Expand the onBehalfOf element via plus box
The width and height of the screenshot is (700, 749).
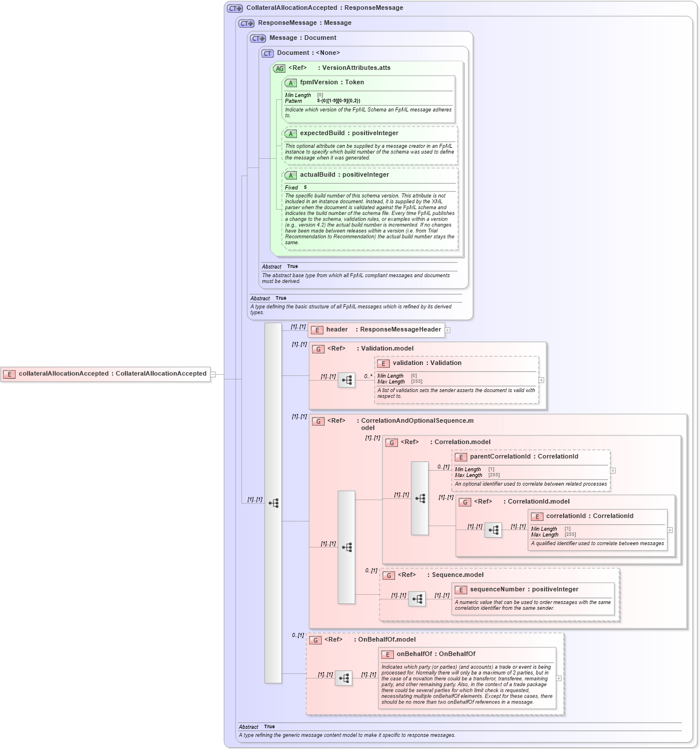tap(558, 678)
